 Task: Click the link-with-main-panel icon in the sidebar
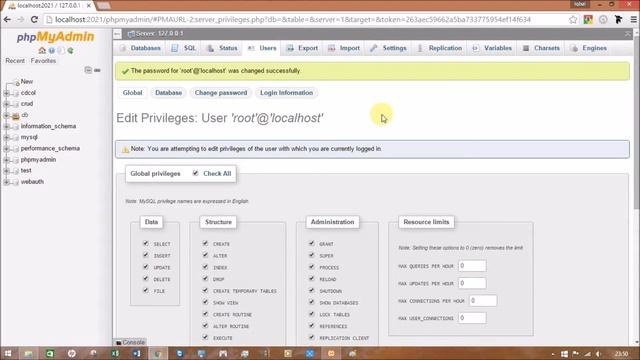97,70
